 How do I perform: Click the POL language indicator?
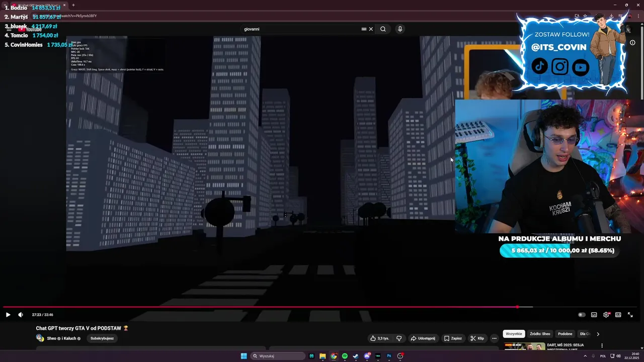pos(603,356)
